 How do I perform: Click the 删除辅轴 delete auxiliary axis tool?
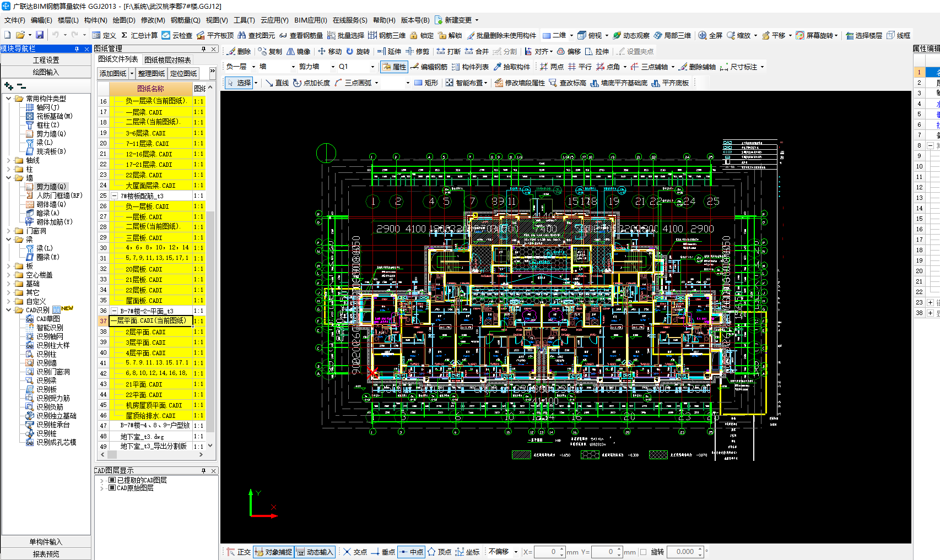(x=697, y=67)
